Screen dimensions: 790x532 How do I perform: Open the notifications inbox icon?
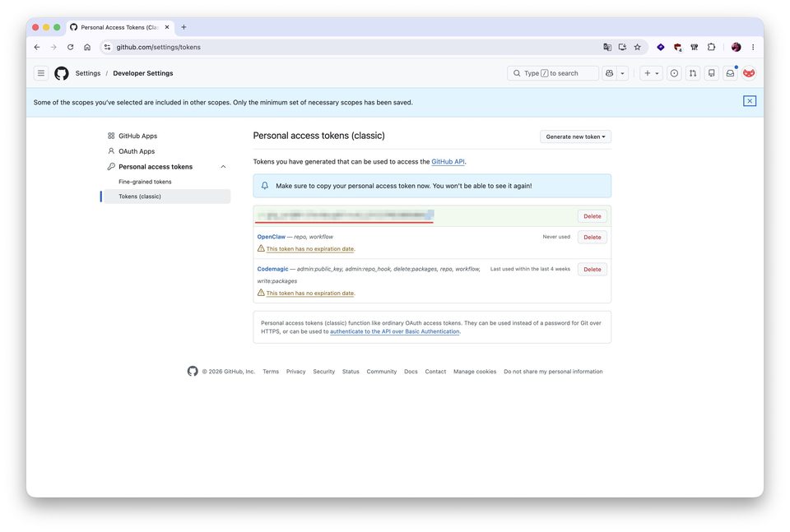pyautogui.click(x=730, y=73)
